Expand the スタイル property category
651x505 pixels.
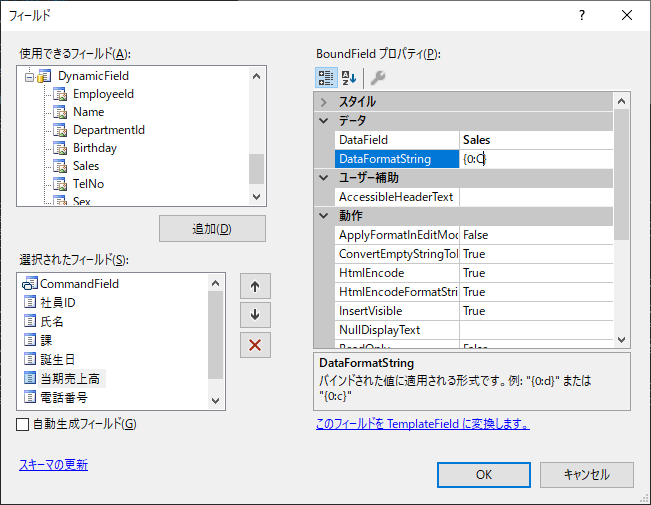pos(324,102)
